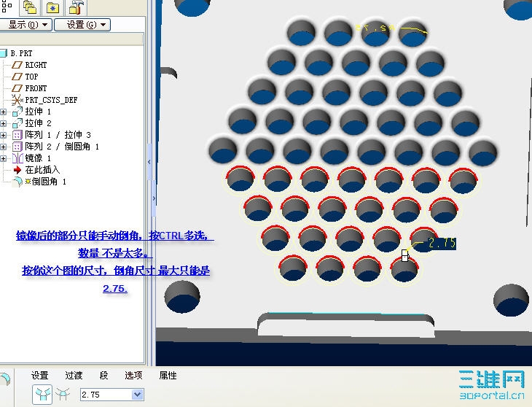Select the new 倒圆角 1 feature
532x407 pixels.
[49, 182]
